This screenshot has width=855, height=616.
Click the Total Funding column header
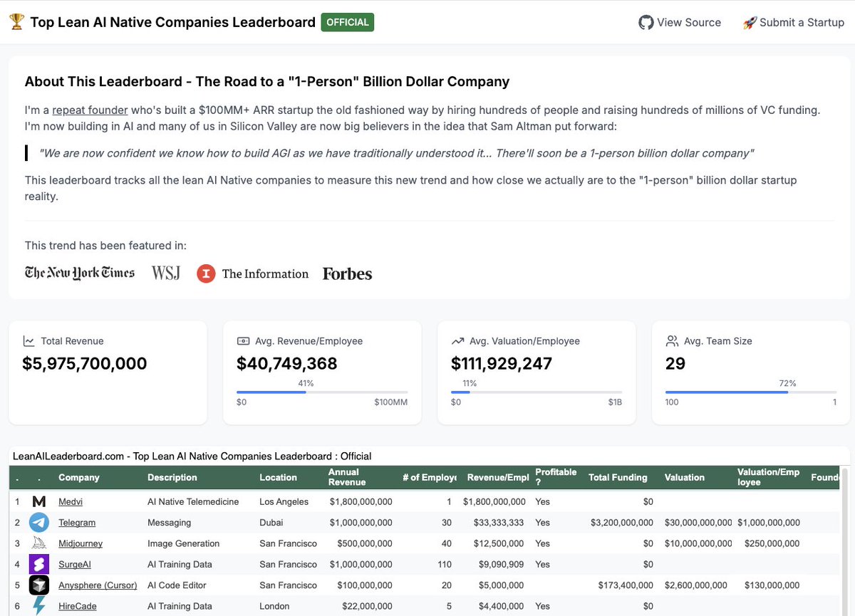(618, 478)
